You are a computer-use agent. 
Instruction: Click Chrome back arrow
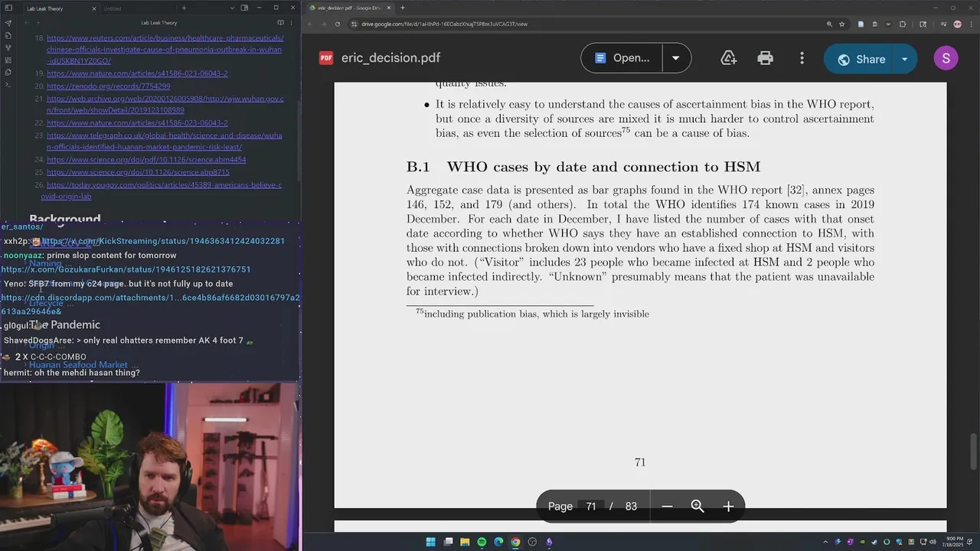(312, 24)
